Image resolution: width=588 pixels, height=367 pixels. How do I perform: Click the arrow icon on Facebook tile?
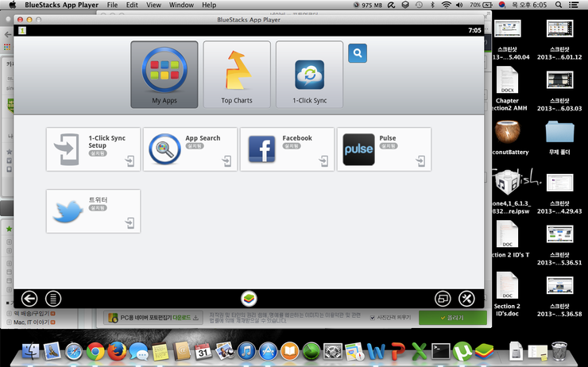(x=323, y=161)
